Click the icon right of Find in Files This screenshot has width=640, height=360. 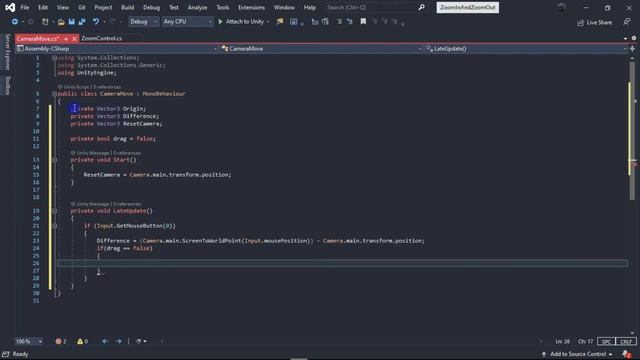(293, 21)
